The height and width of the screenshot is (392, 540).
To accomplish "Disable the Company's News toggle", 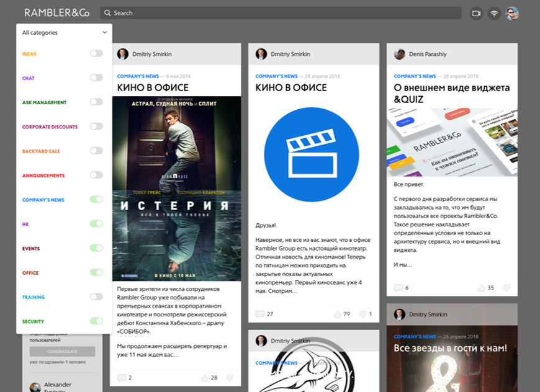I will pos(96,199).
